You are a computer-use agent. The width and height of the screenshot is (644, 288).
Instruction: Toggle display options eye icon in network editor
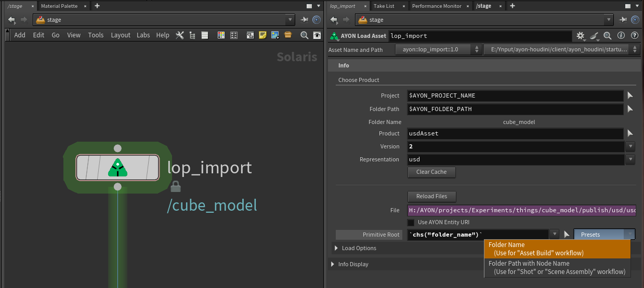tap(317, 35)
